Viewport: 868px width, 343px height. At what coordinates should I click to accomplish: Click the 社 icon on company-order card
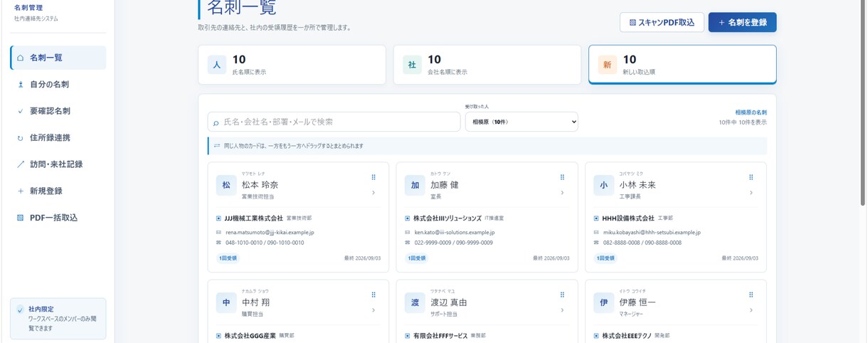click(412, 65)
